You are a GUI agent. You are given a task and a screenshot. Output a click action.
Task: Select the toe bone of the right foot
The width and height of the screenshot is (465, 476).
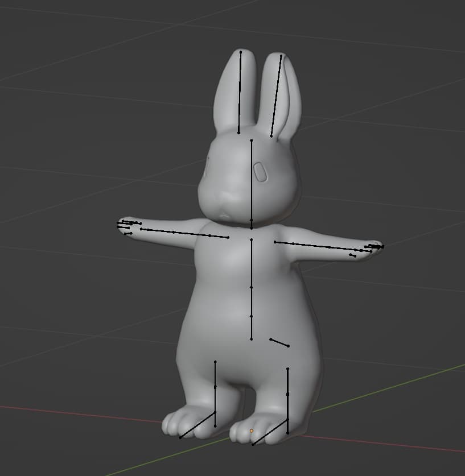pos(270,432)
